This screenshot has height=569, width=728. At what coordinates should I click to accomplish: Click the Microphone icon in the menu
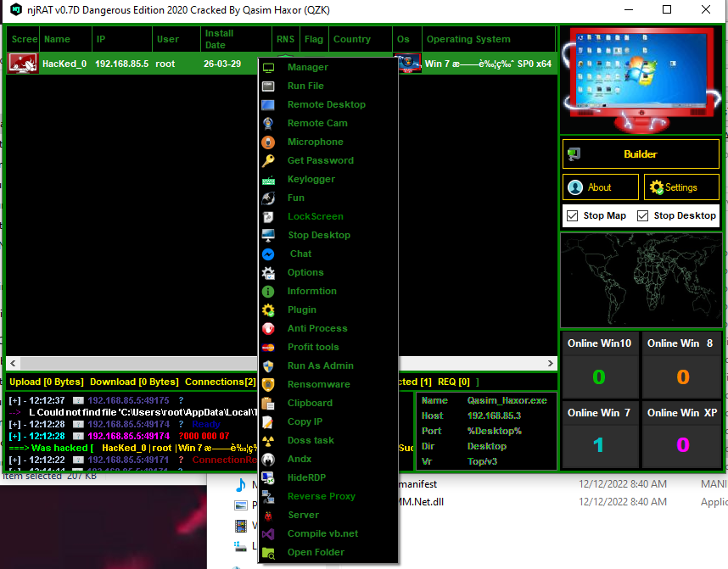(x=268, y=142)
